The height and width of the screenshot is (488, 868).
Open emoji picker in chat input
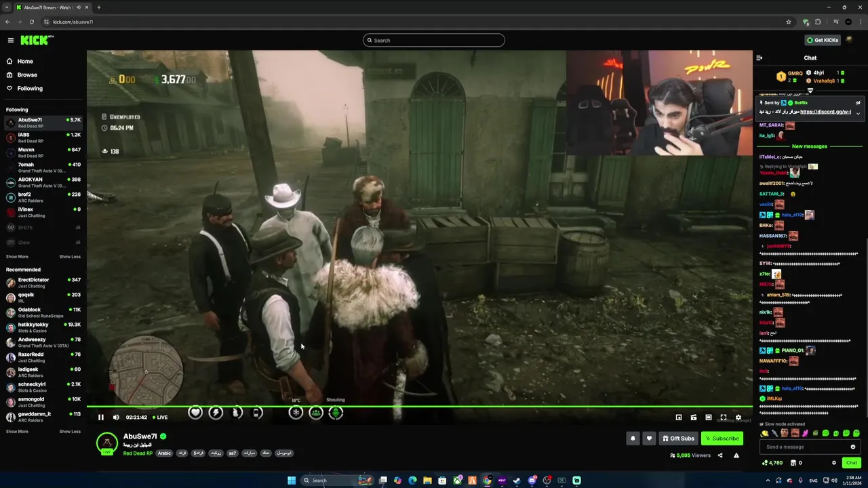853,447
